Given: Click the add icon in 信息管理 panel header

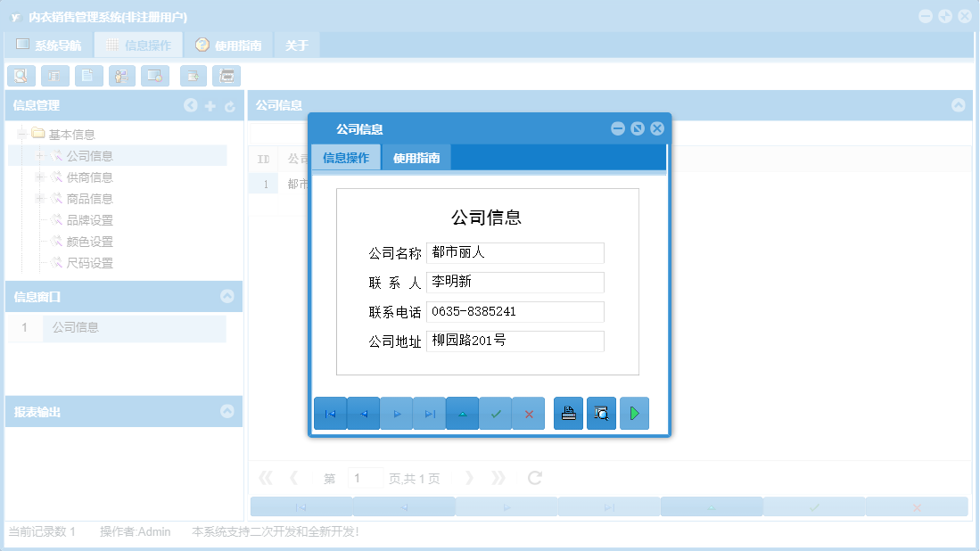Looking at the screenshot, I should [x=210, y=105].
